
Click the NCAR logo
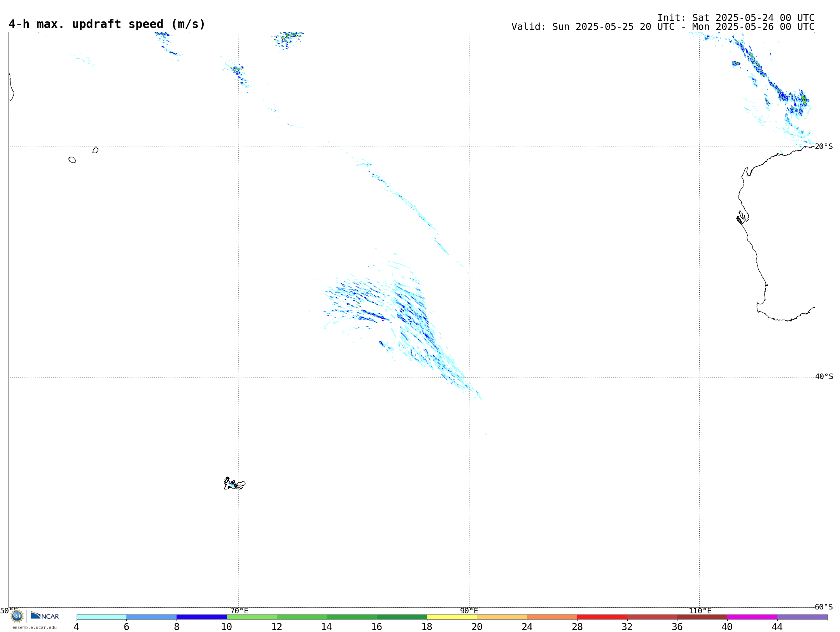pyautogui.click(x=45, y=616)
